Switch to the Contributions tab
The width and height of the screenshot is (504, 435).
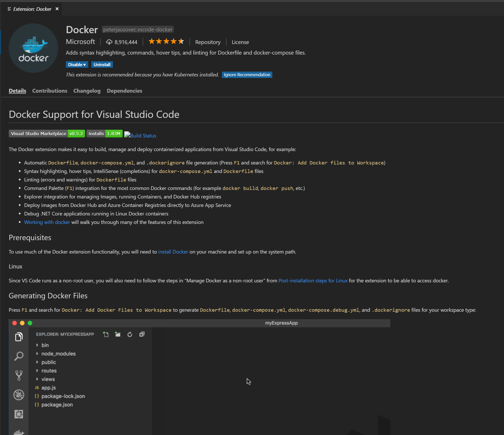[x=50, y=91]
